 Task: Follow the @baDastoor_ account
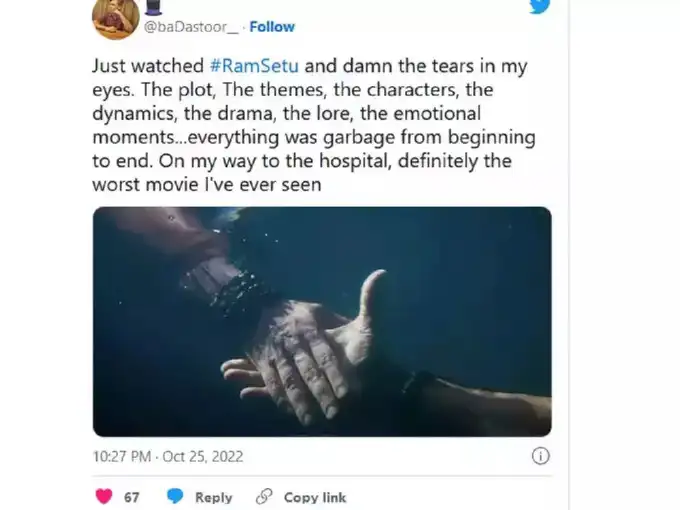(272, 27)
